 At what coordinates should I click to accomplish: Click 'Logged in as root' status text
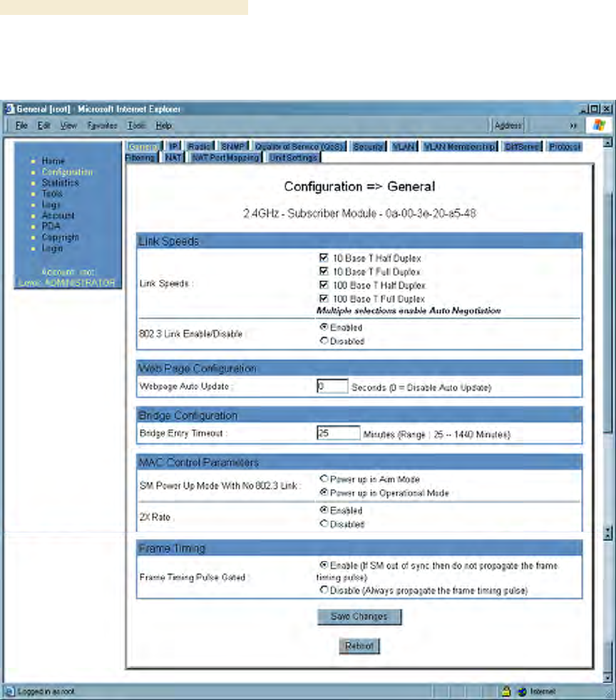46,691
